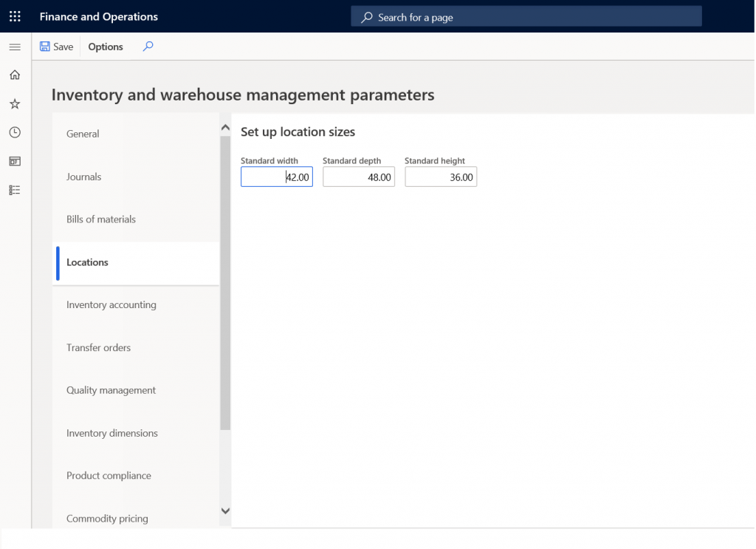Screen dimensions: 756x549
Task: Click the magnifier icon in the toolbar
Action: click(x=148, y=46)
